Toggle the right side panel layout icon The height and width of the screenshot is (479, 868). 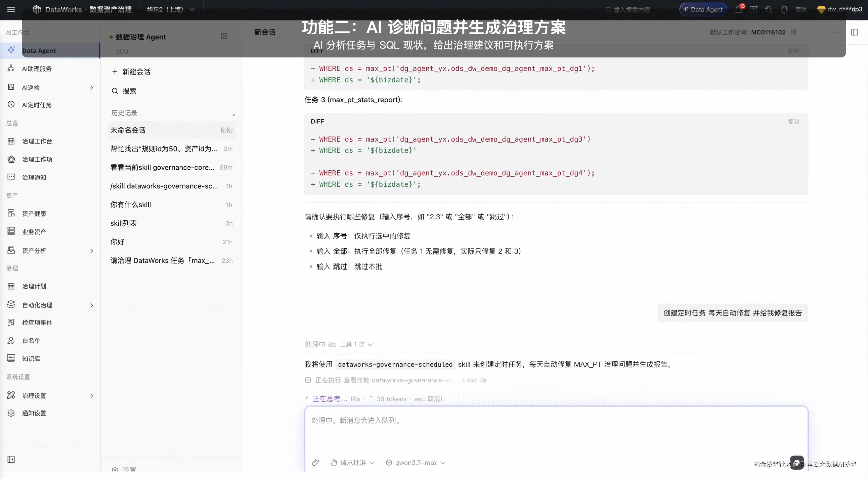pos(854,32)
